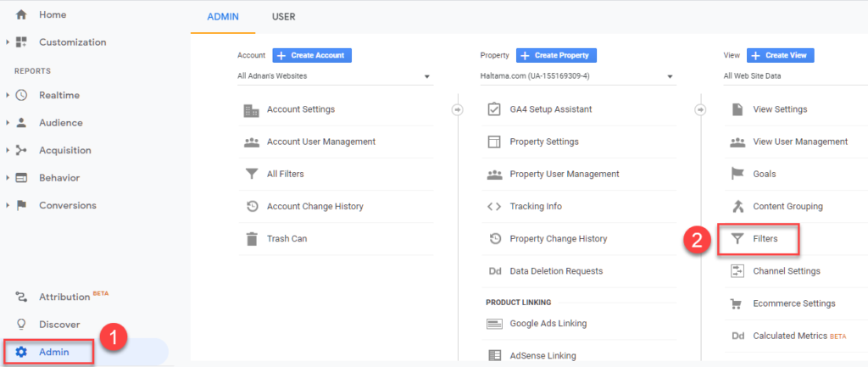Click the Account Settings building icon
The image size is (868, 367).
(251, 109)
